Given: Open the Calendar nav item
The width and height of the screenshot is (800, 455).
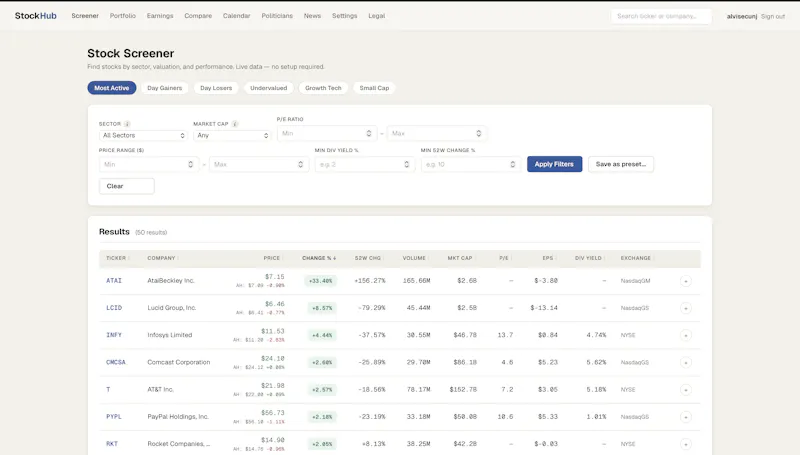Looking at the screenshot, I should point(237,16).
